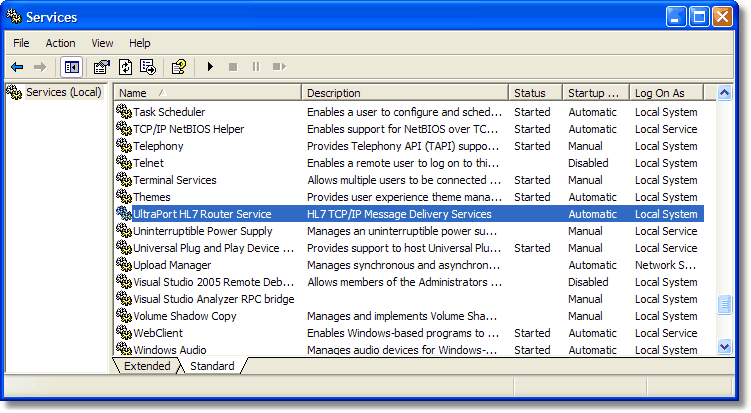Switch to the Extended tab
The width and height of the screenshot is (751, 413).
[146, 366]
